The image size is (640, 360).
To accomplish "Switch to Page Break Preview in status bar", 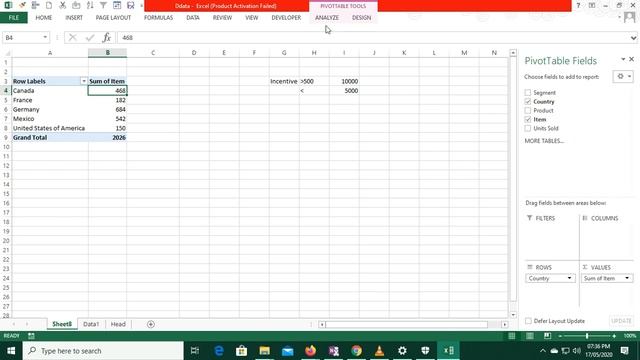I will click(x=547, y=336).
